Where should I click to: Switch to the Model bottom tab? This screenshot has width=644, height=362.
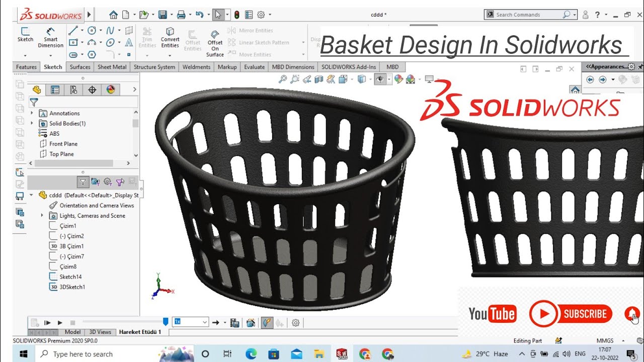click(x=72, y=332)
